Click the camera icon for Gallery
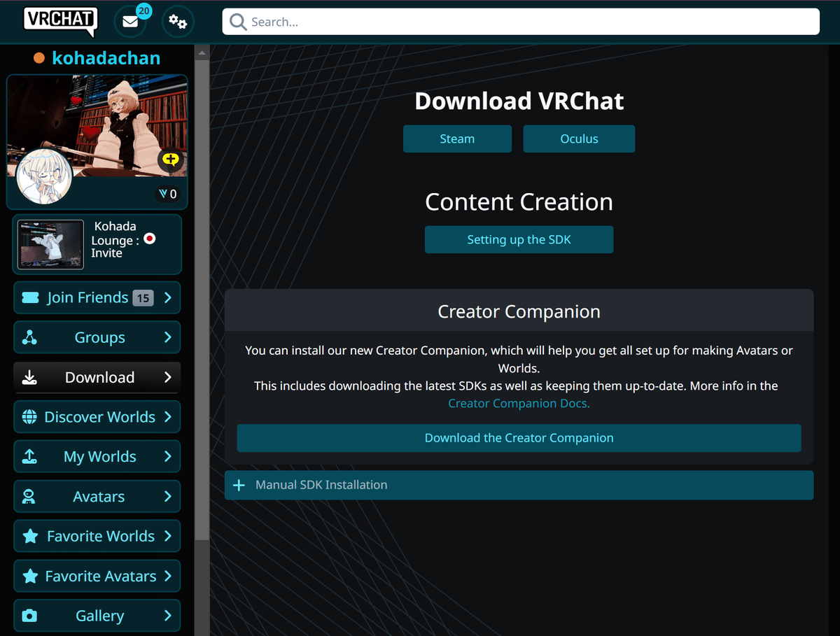 pyautogui.click(x=29, y=616)
